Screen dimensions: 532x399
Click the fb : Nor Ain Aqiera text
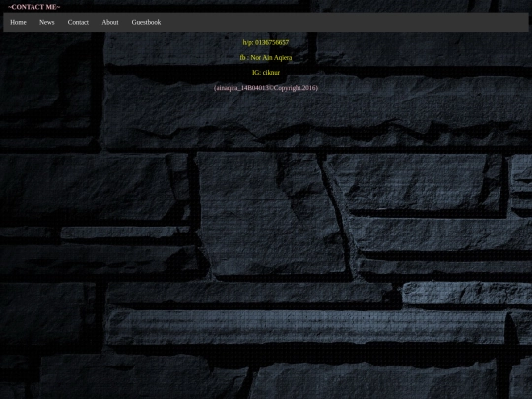[x=266, y=58]
